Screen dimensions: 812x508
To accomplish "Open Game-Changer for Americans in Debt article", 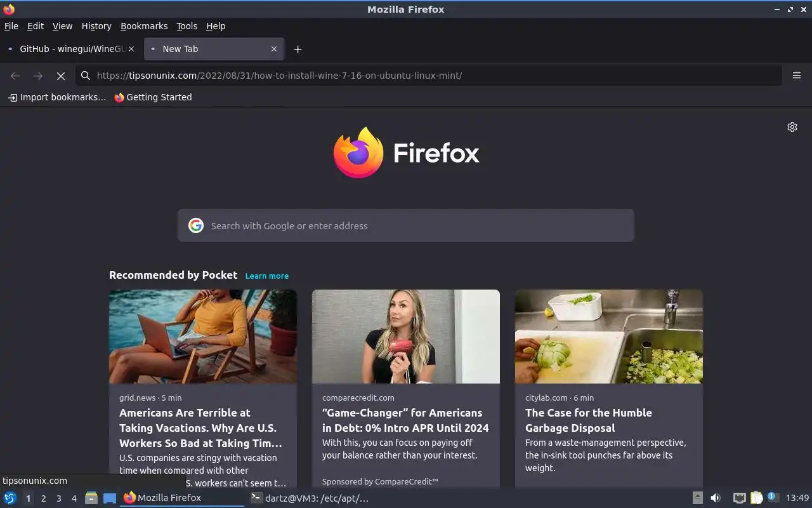I will click(405, 420).
